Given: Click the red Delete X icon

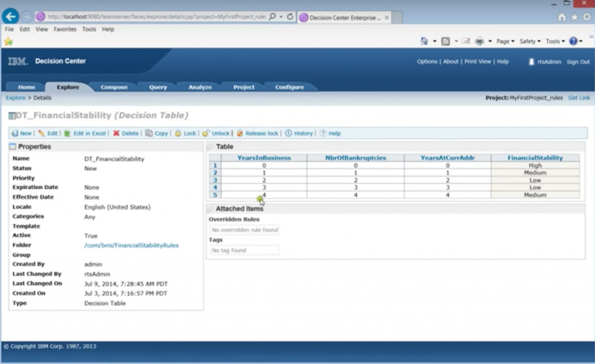Looking at the screenshot, I should (x=116, y=133).
